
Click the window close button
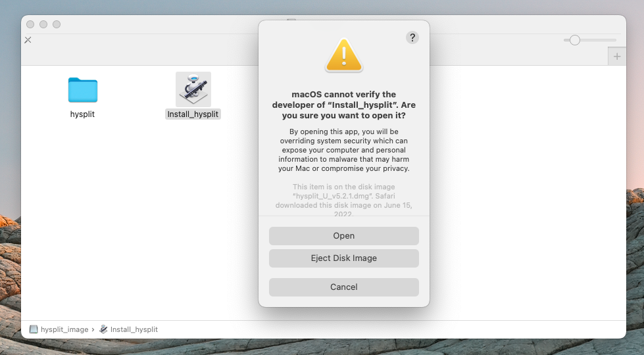[x=30, y=24]
